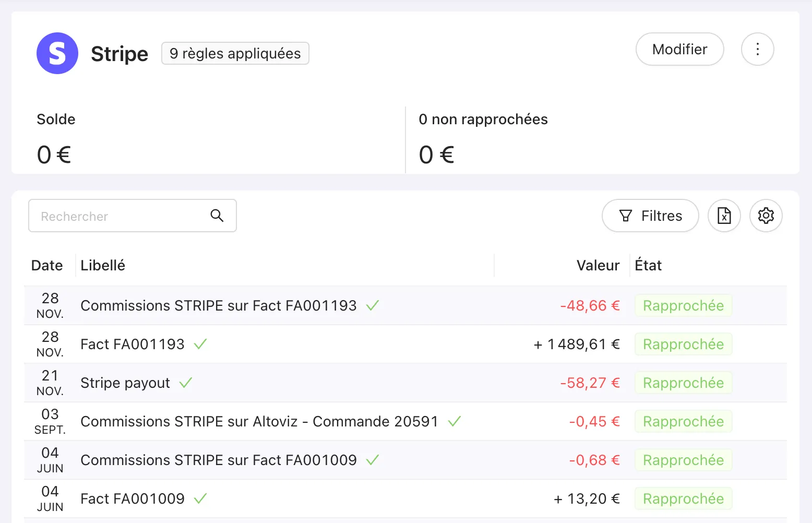Click the -58,27 € amount
Screen dimensions: 812x523
pos(590,383)
